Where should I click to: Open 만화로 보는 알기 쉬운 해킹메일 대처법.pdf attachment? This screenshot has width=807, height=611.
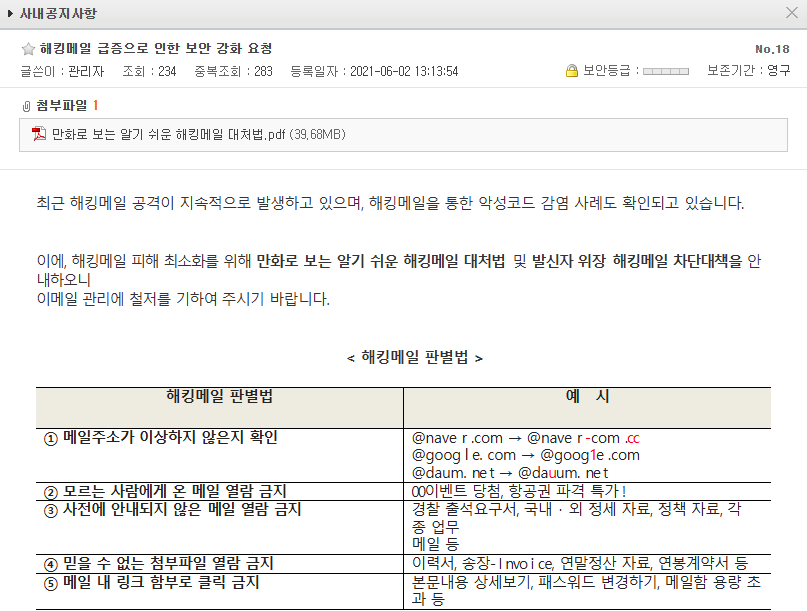coord(199,134)
